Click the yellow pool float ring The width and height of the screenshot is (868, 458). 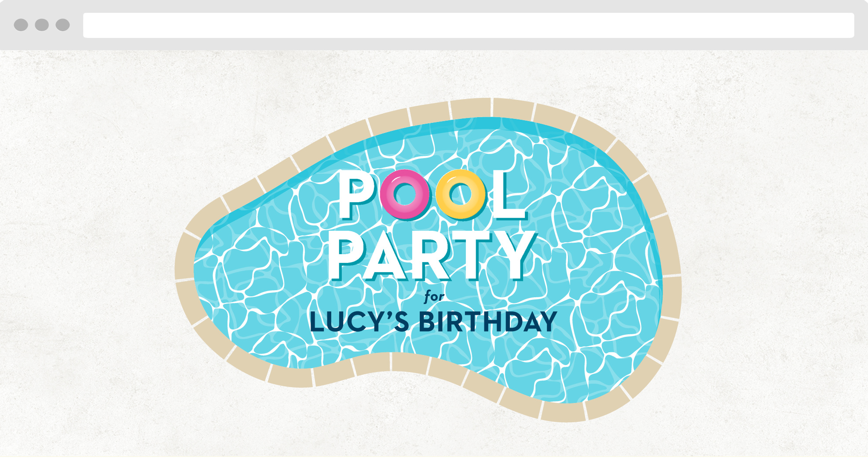[x=461, y=195]
